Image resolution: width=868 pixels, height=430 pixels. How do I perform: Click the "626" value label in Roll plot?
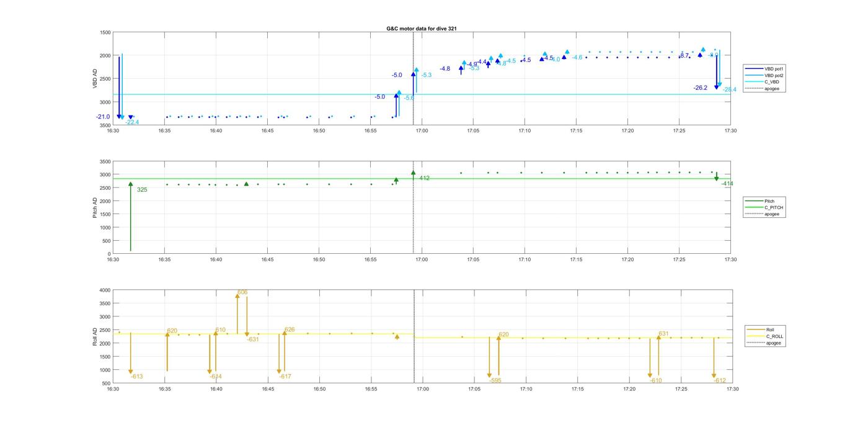coord(290,330)
